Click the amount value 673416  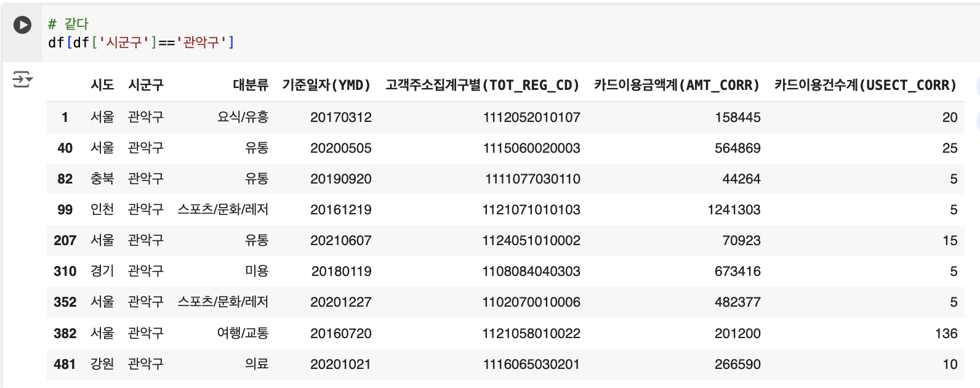point(738,271)
